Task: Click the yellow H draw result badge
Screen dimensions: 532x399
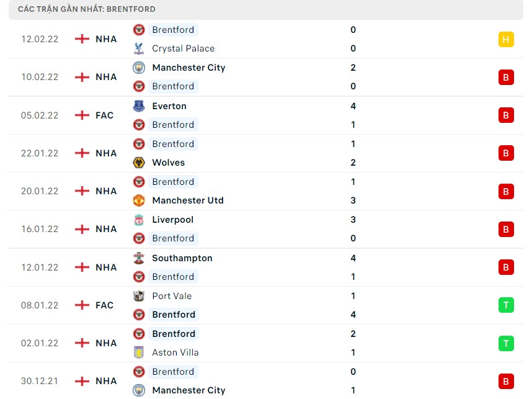Action: click(x=506, y=40)
